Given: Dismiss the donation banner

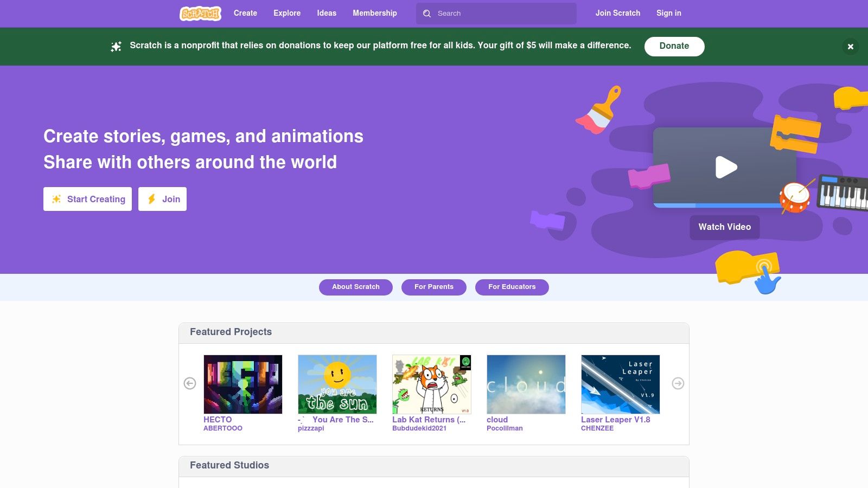Looking at the screenshot, I should point(851,47).
